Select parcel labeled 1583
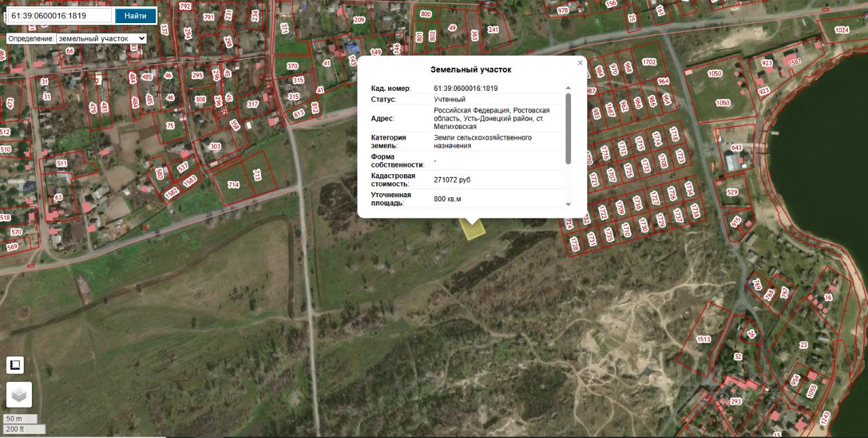 coord(190,180)
